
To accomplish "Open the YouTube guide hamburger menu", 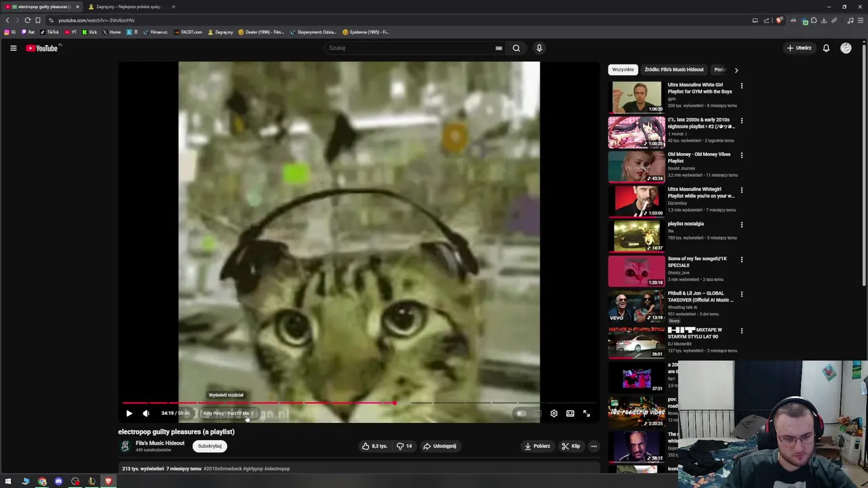I will 13,48.
